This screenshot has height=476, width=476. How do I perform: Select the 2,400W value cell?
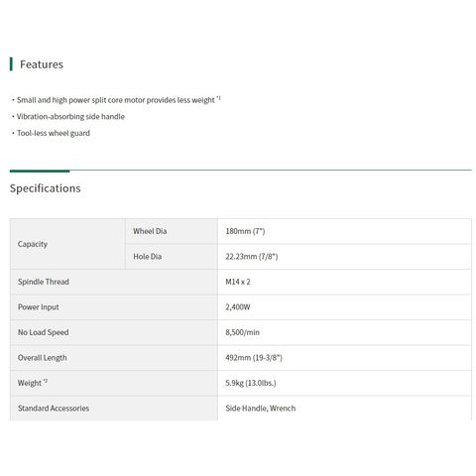[344, 307]
